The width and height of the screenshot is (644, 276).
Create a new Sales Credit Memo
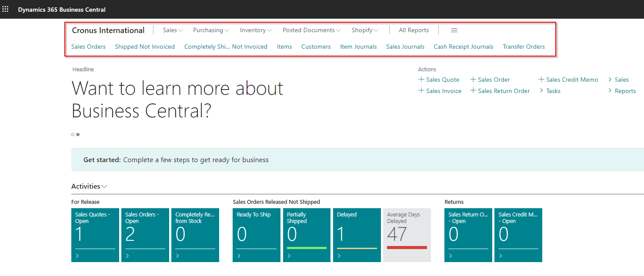coord(572,80)
